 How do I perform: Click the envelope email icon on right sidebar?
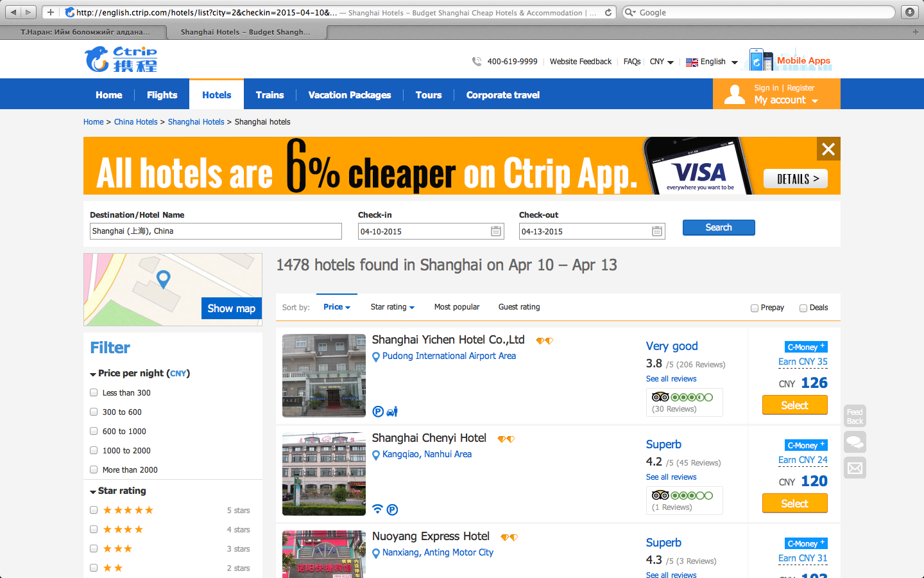[x=855, y=468]
